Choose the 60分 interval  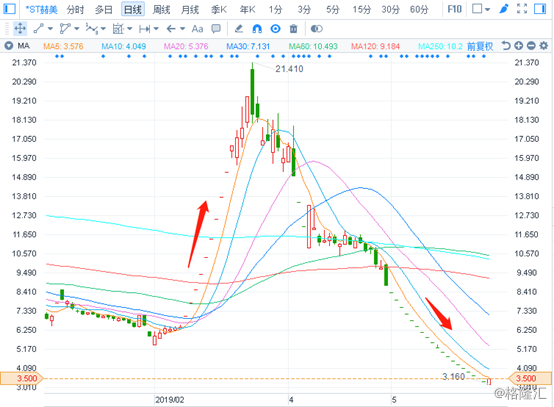pyautogui.click(x=419, y=10)
